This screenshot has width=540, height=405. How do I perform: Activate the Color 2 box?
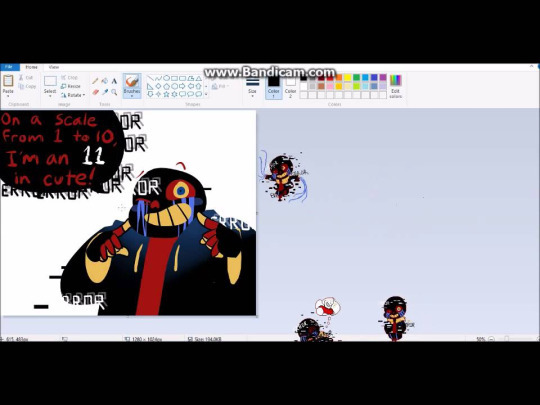(290, 87)
